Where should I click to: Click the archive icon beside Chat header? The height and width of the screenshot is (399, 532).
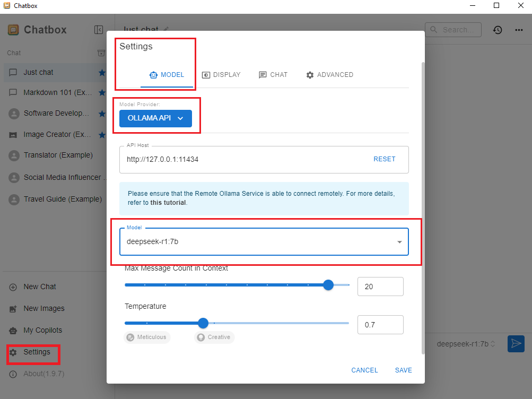pos(101,53)
